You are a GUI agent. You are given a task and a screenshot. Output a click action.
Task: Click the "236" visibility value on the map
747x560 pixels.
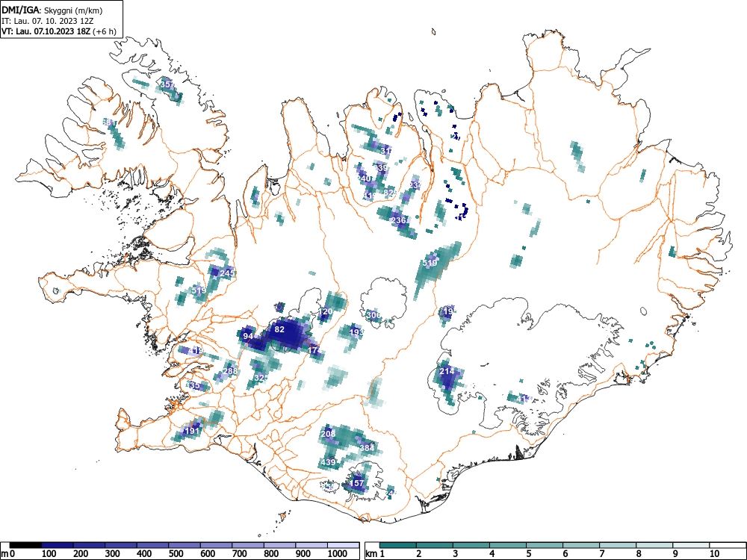click(x=398, y=220)
